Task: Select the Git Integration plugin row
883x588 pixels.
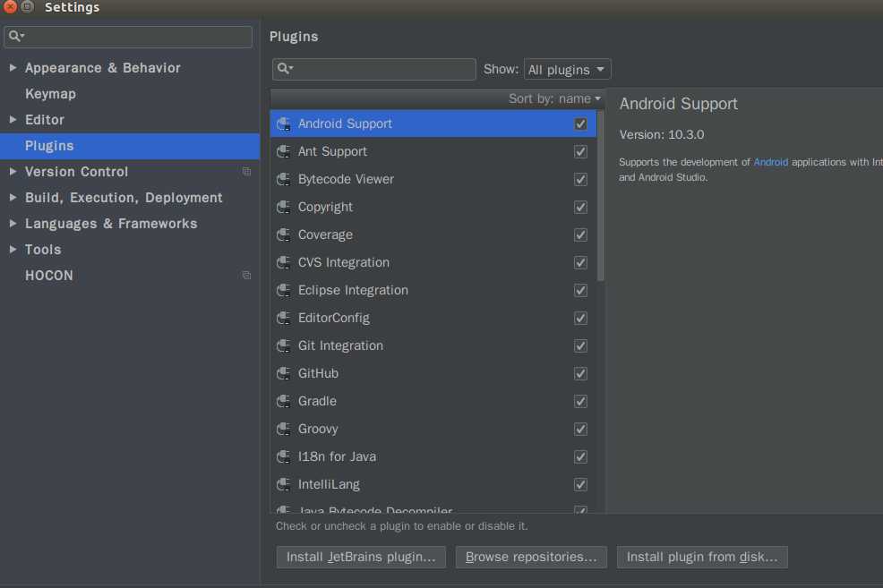Action: click(433, 345)
